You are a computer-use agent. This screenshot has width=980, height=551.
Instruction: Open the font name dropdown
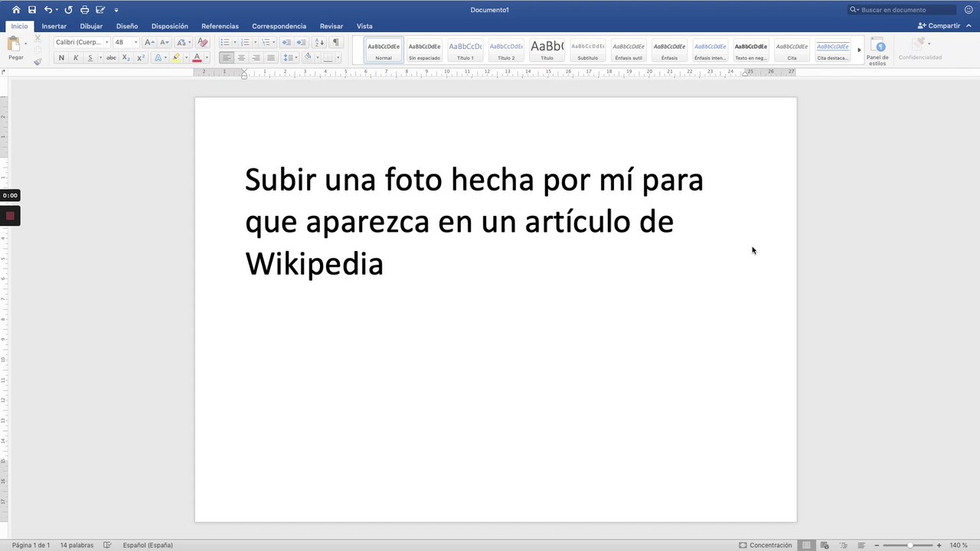(107, 42)
